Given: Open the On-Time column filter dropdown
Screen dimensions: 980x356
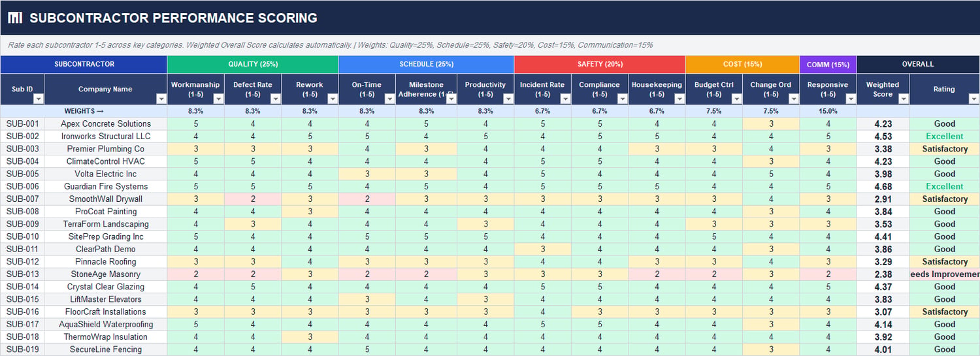Looking at the screenshot, I should pyautogui.click(x=389, y=99).
